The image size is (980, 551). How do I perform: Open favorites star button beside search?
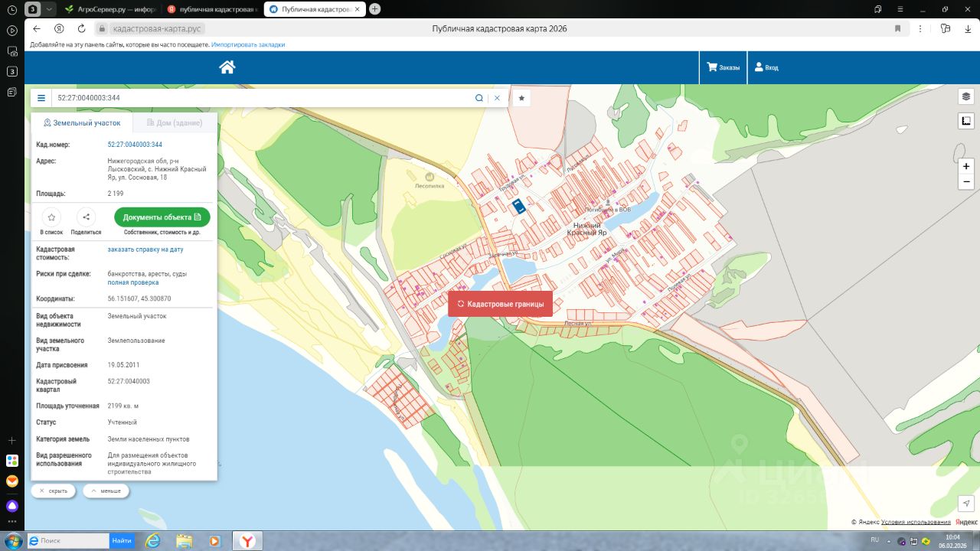[x=521, y=98]
